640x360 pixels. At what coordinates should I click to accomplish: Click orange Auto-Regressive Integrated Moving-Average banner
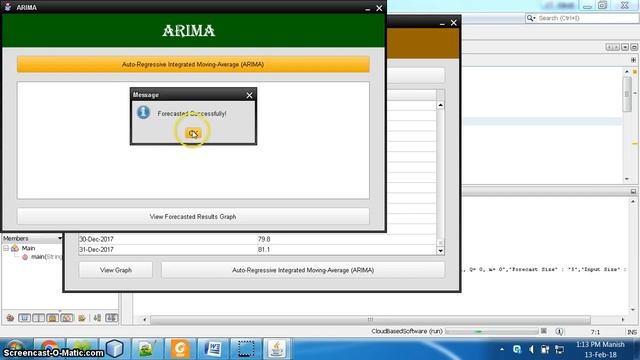(193, 64)
